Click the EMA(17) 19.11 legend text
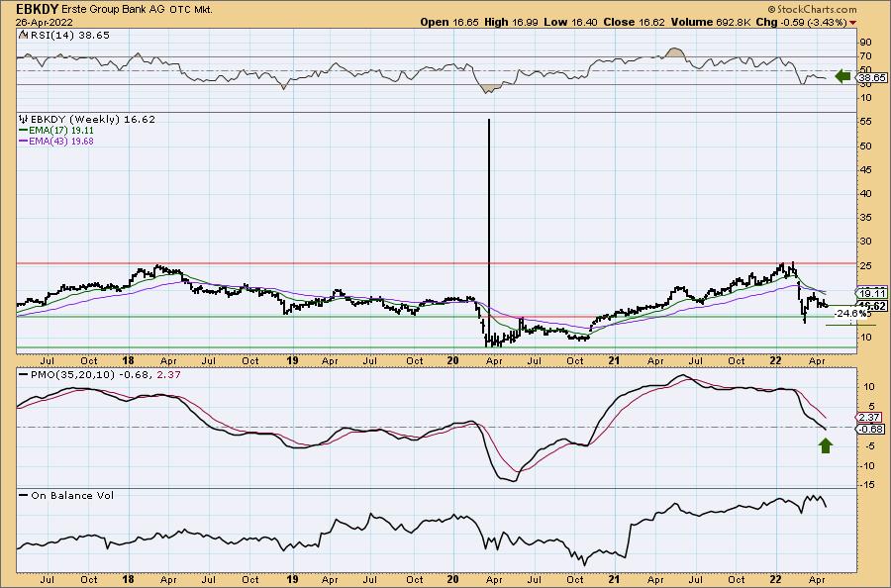 point(61,130)
